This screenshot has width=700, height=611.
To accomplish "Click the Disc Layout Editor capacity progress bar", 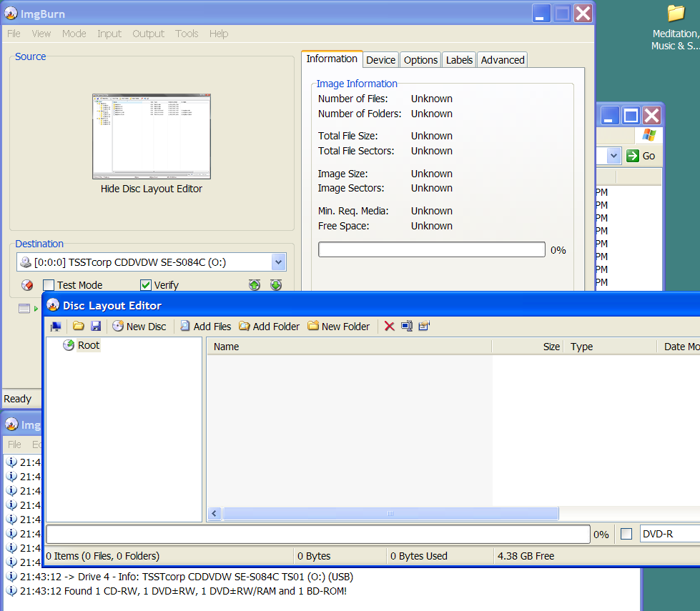I will pos(318,535).
